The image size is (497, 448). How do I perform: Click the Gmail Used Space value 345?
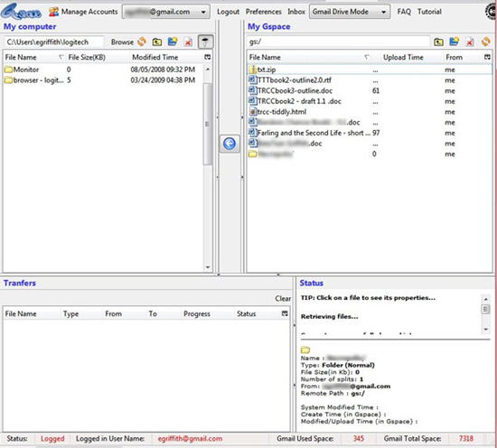pyautogui.click(x=359, y=438)
